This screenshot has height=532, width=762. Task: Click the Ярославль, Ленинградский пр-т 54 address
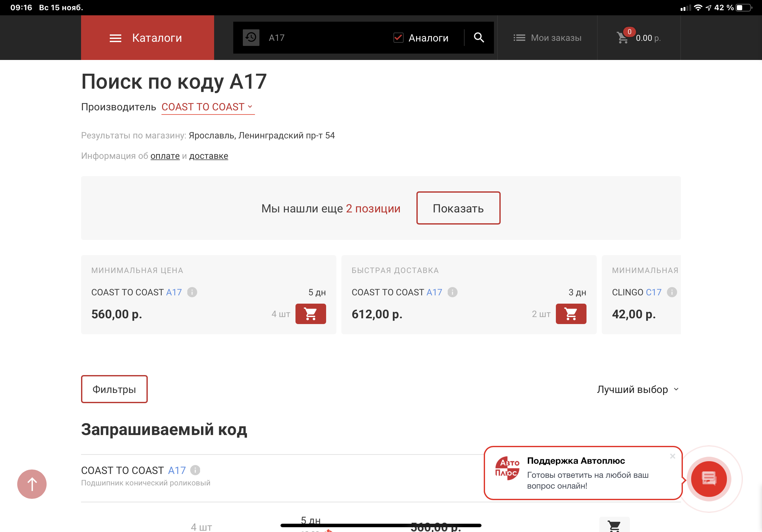pos(262,135)
